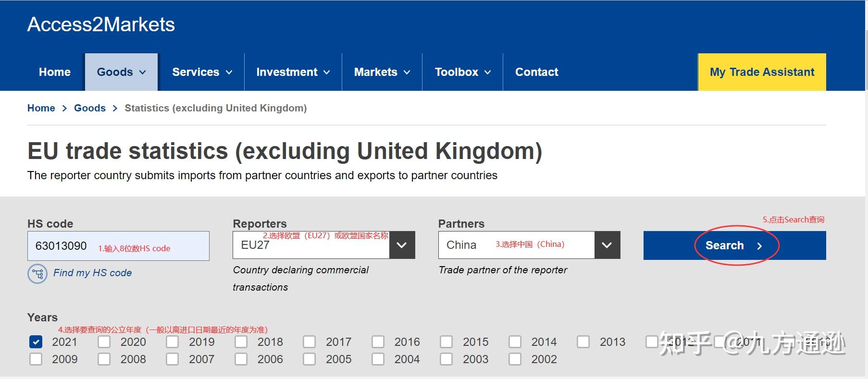Select the 2015 year checkbox
Screen dimensions: 868x379
[x=446, y=342]
